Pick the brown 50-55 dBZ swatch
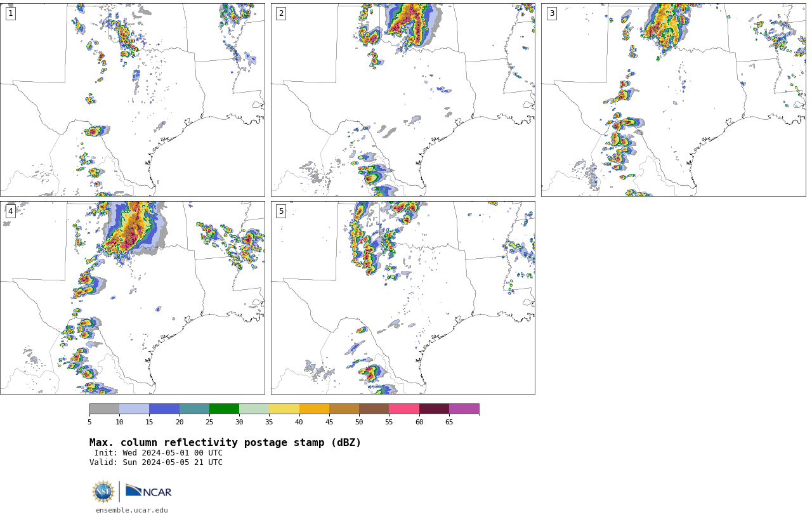Image resolution: width=812 pixels, height=517 pixels. point(374,409)
